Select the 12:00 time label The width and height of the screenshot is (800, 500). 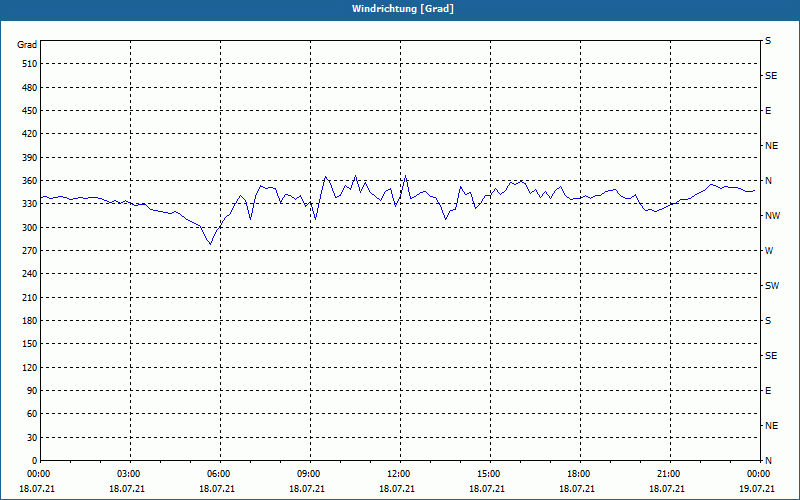pos(399,474)
